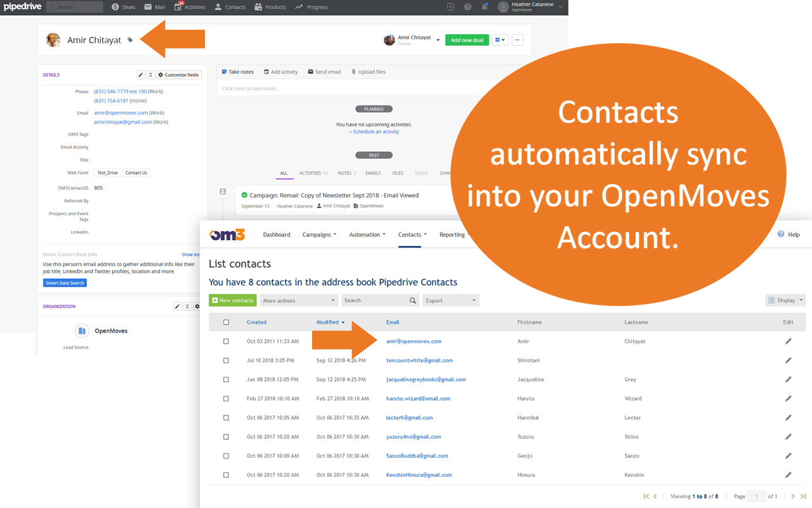Click the Add new deal button
This screenshot has height=508, width=812.
(466, 39)
